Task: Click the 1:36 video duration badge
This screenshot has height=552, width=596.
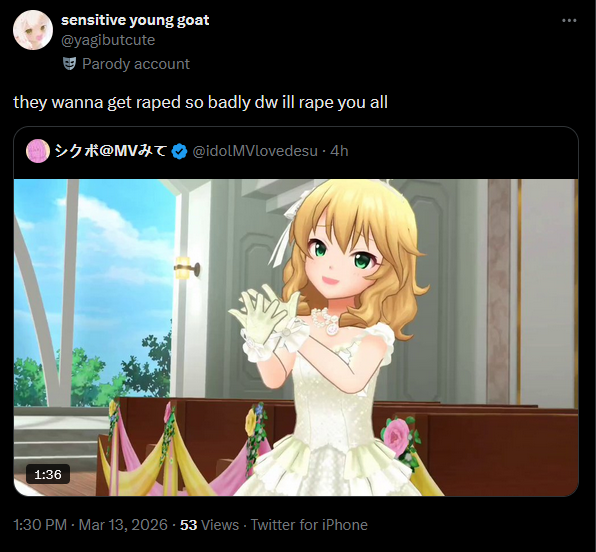Action: [48, 474]
